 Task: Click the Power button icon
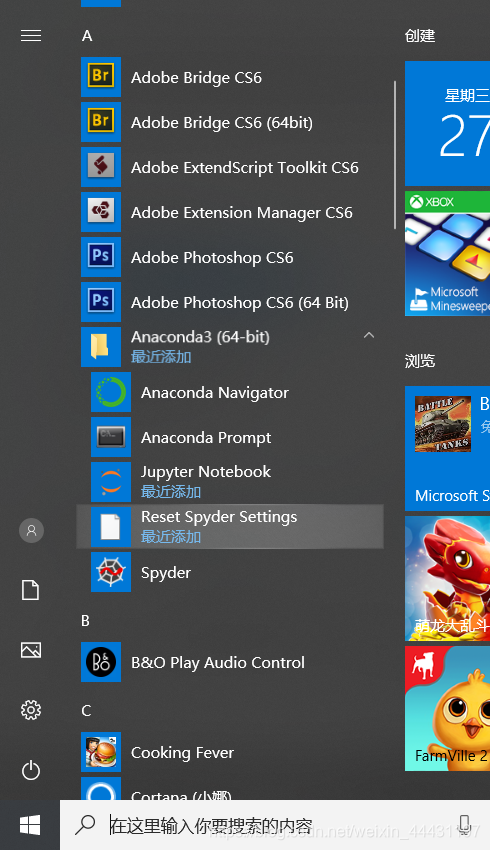[31, 770]
